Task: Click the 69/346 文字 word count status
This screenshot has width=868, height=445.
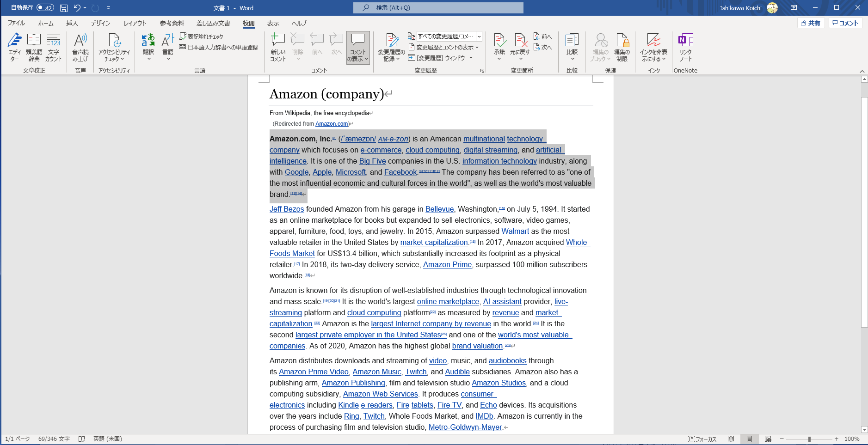Action: click(54, 439)
